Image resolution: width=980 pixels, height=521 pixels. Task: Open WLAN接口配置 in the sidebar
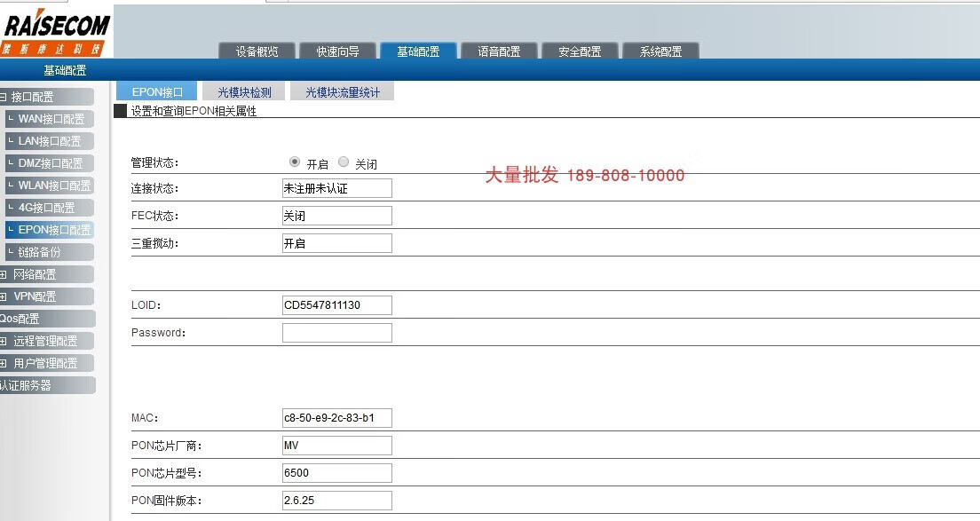click(54, 186)
